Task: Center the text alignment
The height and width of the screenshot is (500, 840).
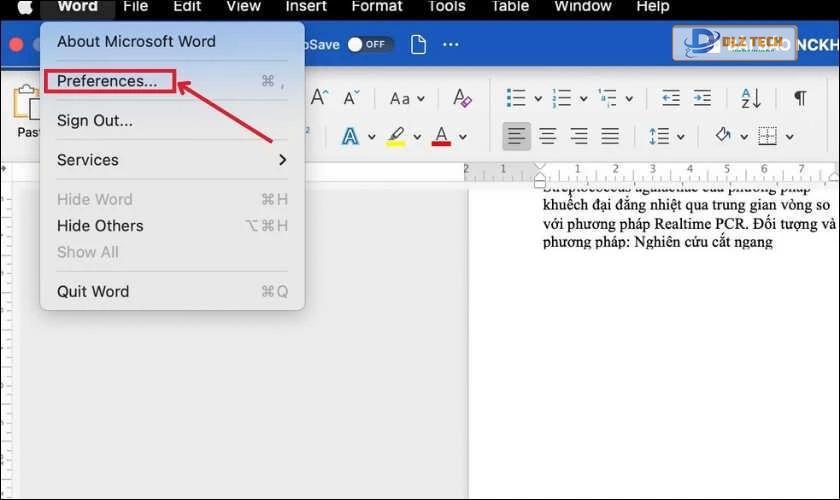Action: [548, 136]
